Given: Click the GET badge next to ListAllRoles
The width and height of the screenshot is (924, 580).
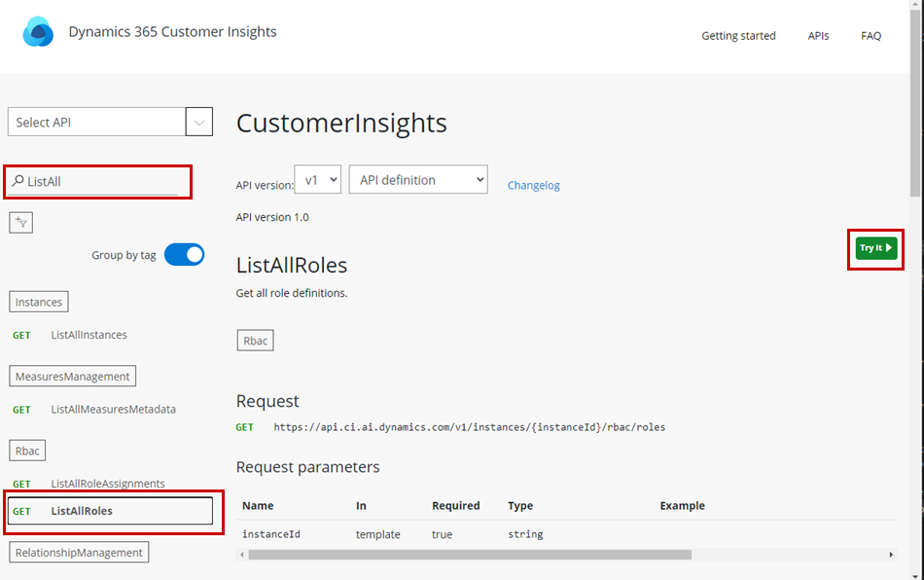Looking at the screenshot, I should 21,510.
